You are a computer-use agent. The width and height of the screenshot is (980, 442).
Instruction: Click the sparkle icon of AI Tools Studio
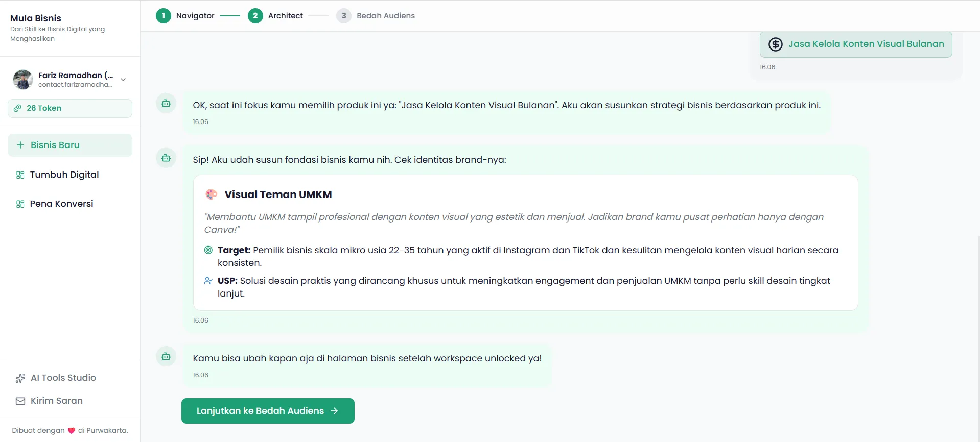point(20,378)
